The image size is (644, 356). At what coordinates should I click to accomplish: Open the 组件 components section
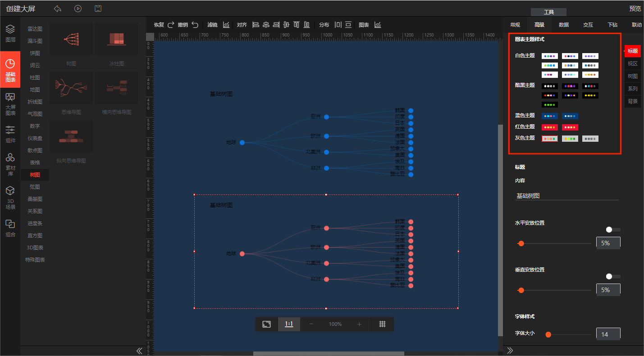[10, 134]
